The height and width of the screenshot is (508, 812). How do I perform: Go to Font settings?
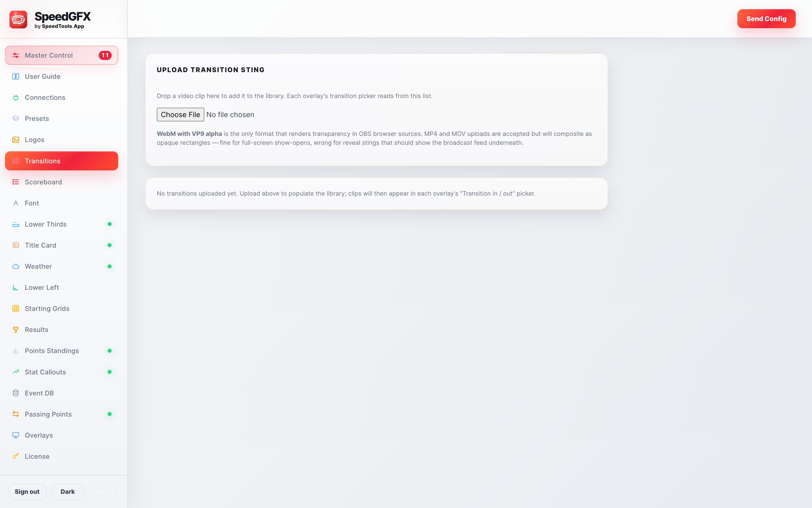(x=62, y=203)
